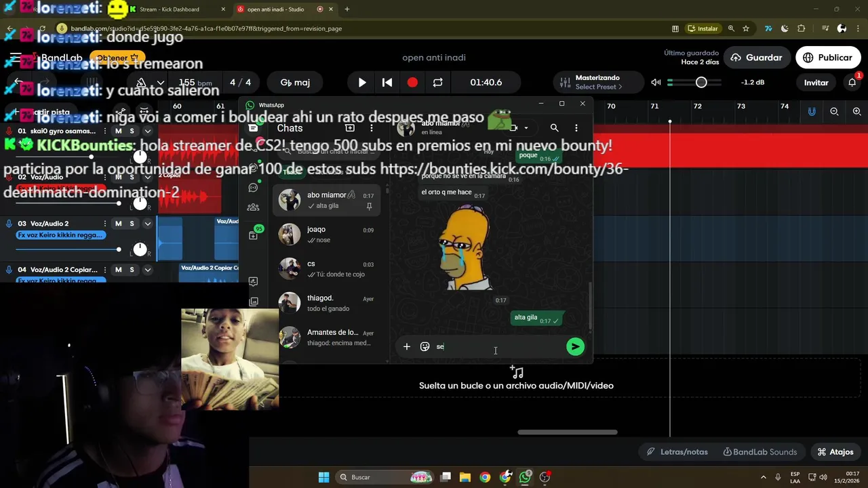The image size is (868, 488).
Task: Click the master volume speaker icon
Action: tap(656, 83)
